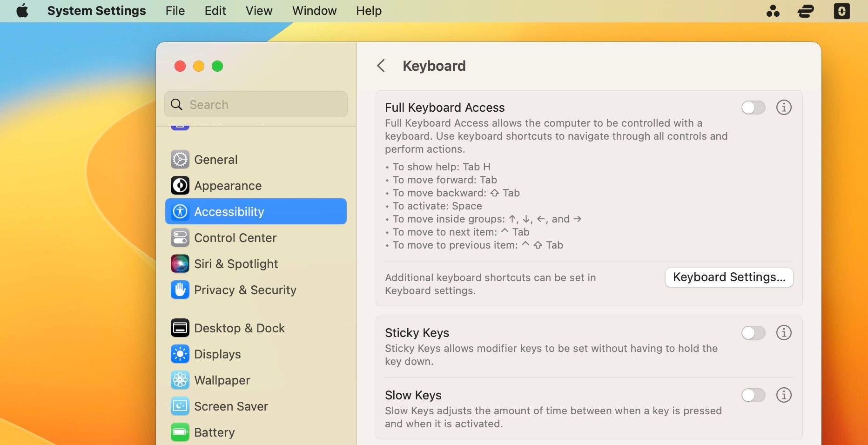
Task: Click the three-dot cluster menu bar icon
Action: click(773, 11)
